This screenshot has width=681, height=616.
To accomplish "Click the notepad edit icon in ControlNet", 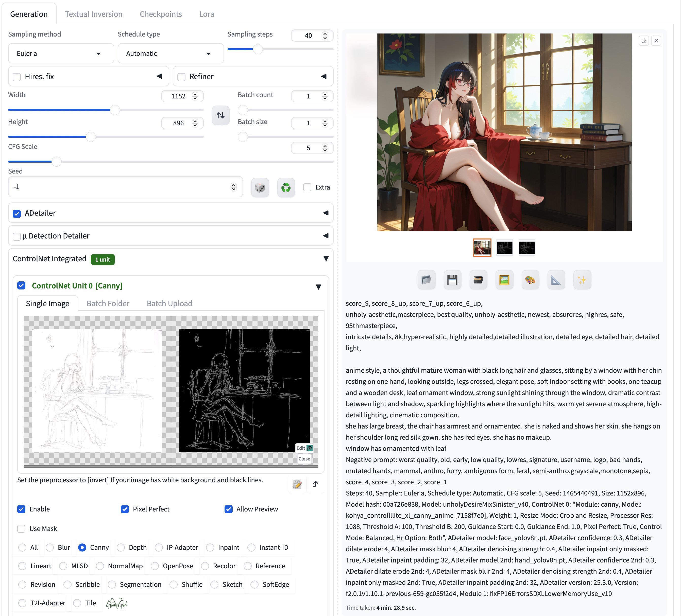I will coord(297,484).
